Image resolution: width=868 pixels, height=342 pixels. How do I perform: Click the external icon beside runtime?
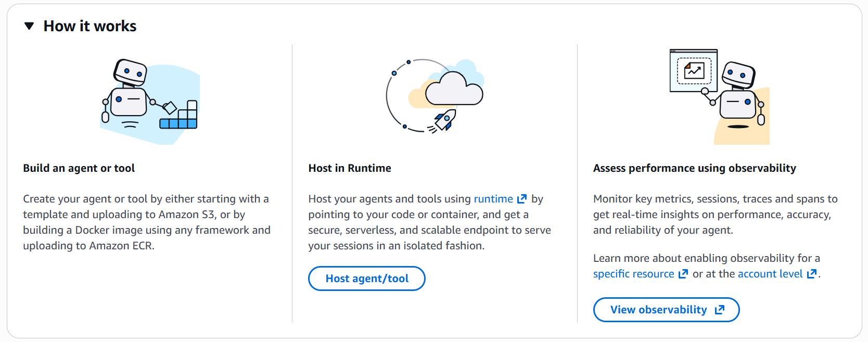tap(522, 199)
